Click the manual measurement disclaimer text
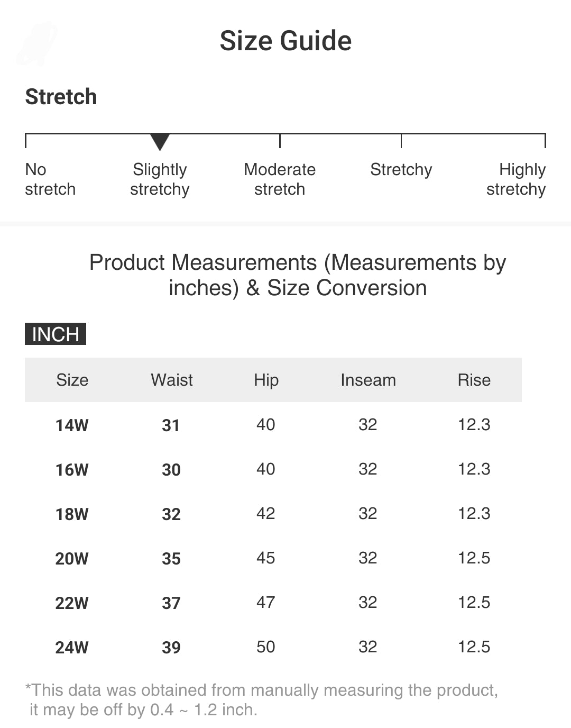Viewport: 571px width, 728px height. [262, 699]
